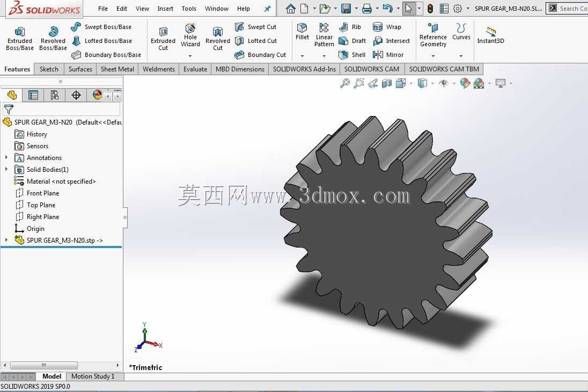Click the Save icon
Viewport: 588px width, 392px height.
tap(346, 8)
